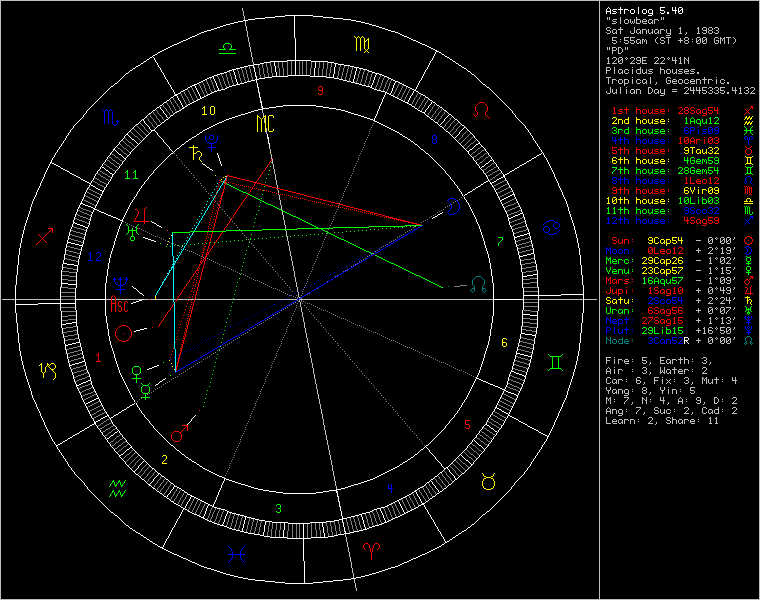Click the '4th house: 10Ari03' row
Image resolution: width=760 pixels, height=600 pixels.
click(x=682, y=141)
